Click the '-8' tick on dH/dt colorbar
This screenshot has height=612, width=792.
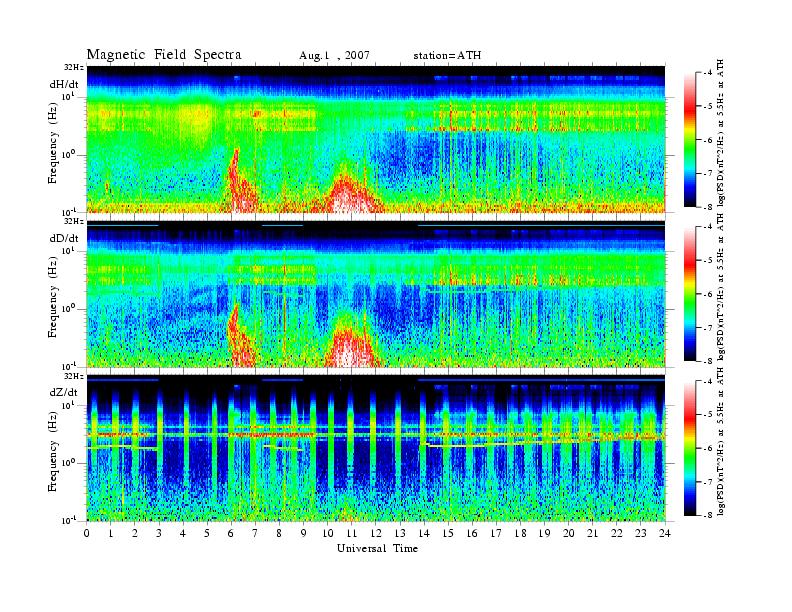[709, 207]
